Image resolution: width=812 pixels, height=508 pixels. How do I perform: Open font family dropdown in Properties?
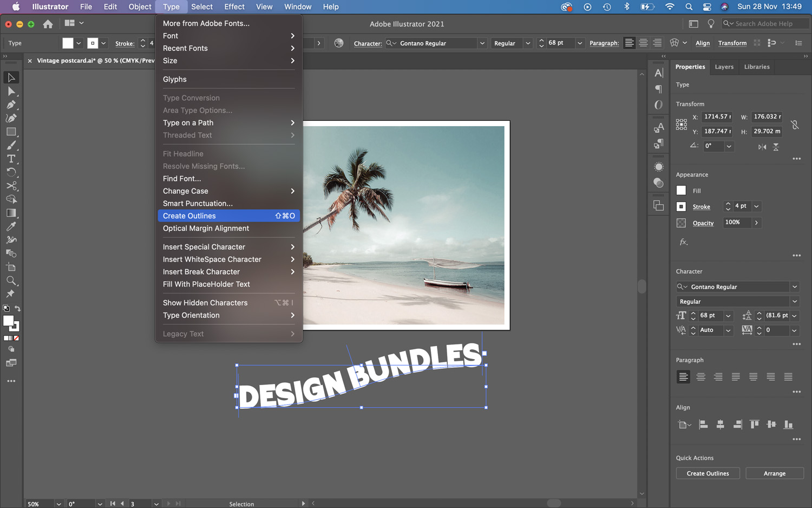pos(795,287)
